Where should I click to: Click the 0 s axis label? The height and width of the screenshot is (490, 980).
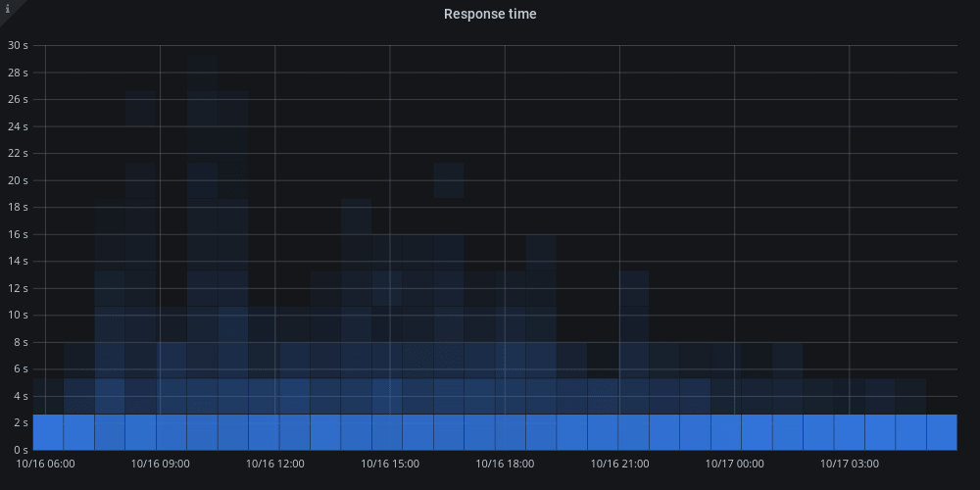pyautogui.click(x=21, y=450)
